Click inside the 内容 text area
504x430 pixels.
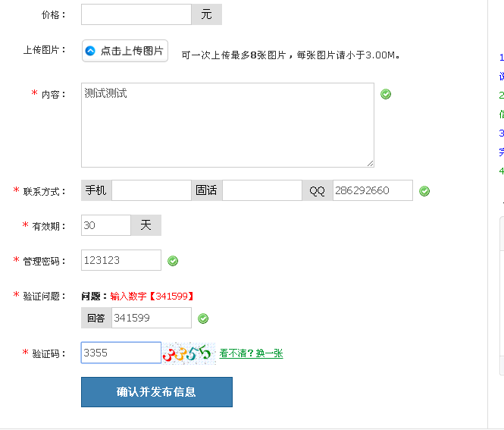pyautogui.click(x=227, y=125)
